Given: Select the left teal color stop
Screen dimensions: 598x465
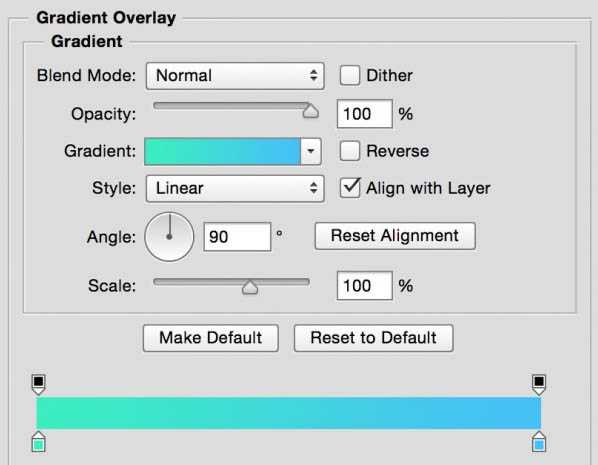Looking at the screenshot, I should coord(39,442).
